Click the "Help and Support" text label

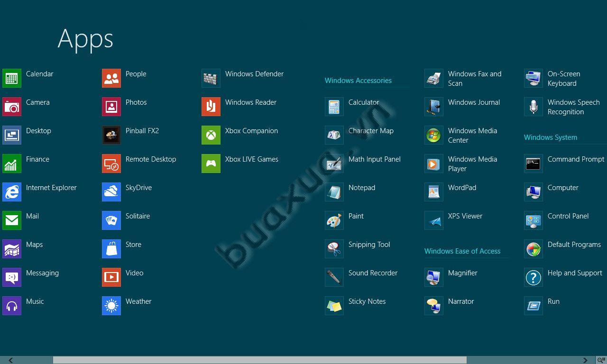[x=575, y=273]
